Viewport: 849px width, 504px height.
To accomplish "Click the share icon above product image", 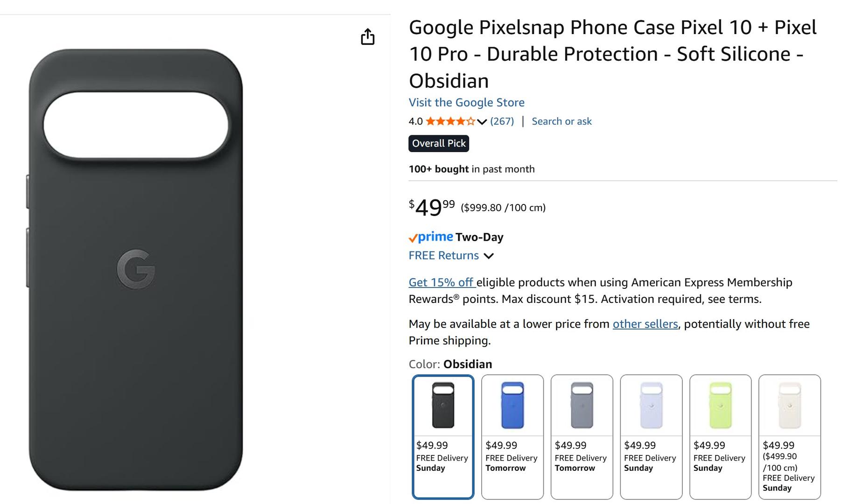I will (x=367, y=37).
